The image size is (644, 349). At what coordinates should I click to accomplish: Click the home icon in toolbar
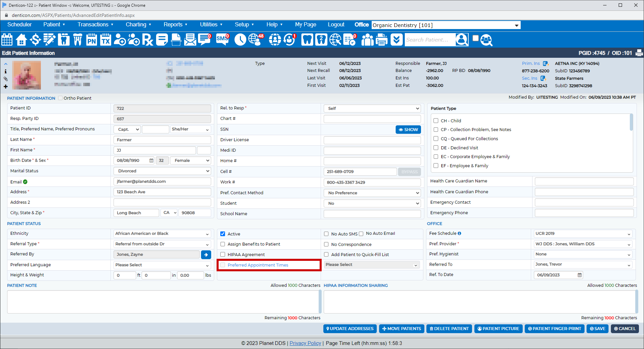[x=21, y=40]
